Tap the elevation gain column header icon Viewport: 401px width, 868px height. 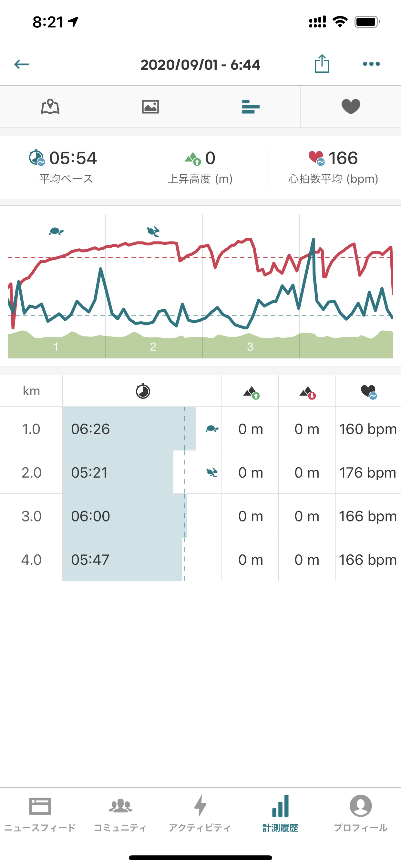(x=251, y=392)
